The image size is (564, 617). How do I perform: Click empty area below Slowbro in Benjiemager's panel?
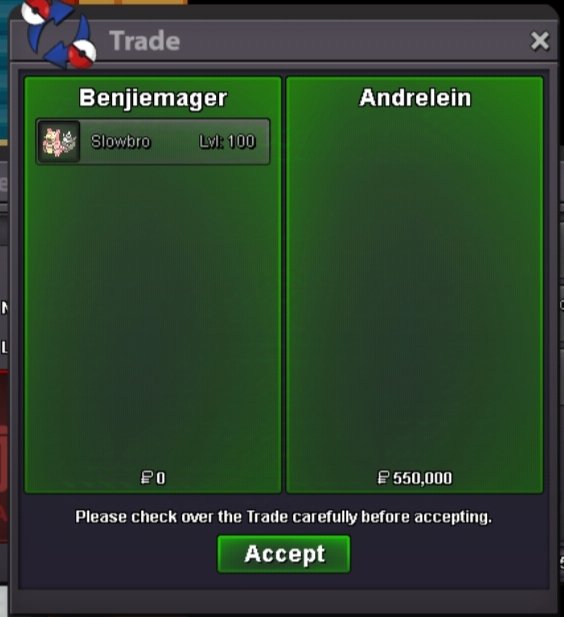tap(153, 315)
